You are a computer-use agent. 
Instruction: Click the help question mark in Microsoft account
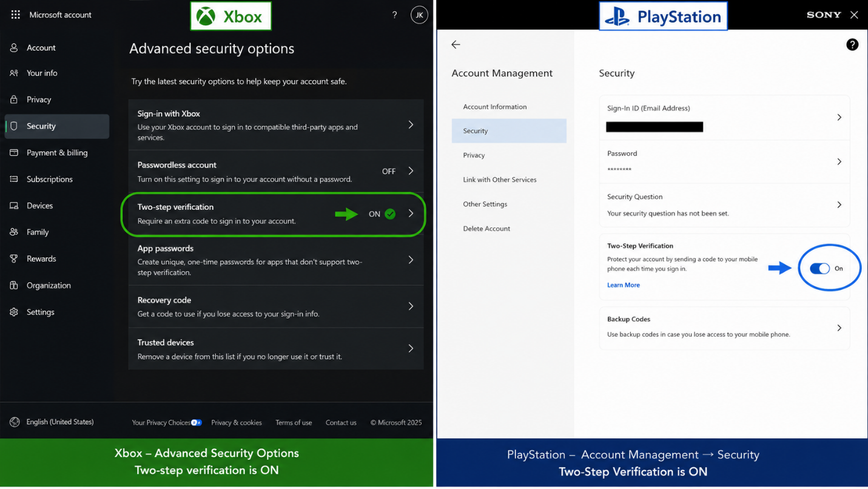pyautogui.click(x=395, y=15)
